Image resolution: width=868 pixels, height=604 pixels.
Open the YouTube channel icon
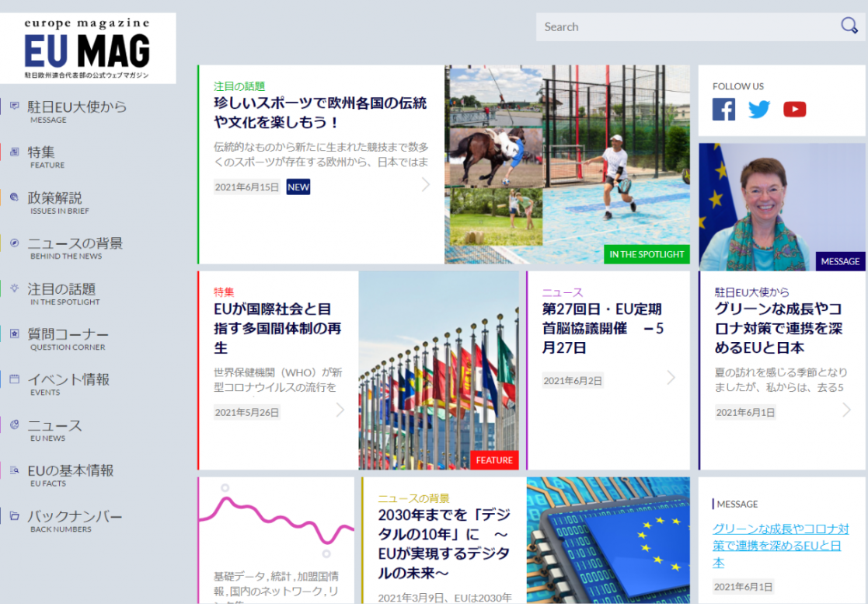(x=794, y=110)
